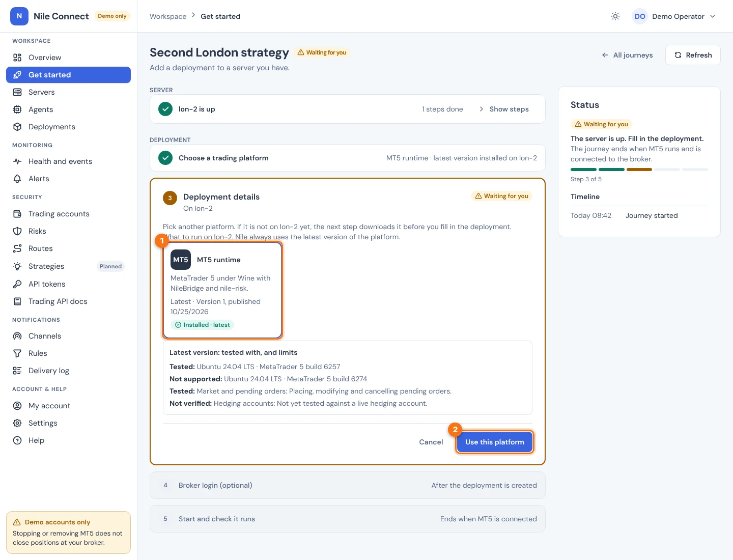Click the step progress bar in Status
Viewport: 733px width, 560px height.
click(x=639, y=170)
